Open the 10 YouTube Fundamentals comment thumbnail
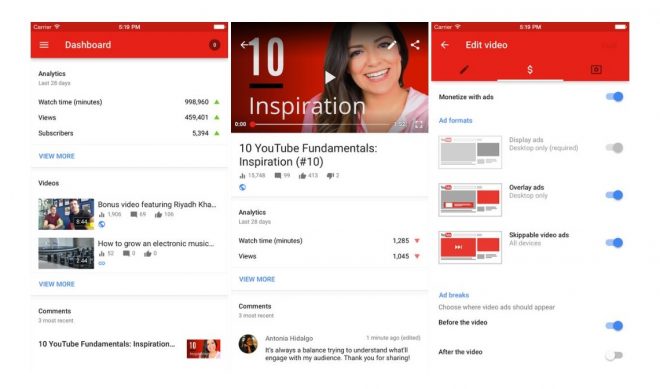This screenshot has height=389, width=660. (203, 349)
